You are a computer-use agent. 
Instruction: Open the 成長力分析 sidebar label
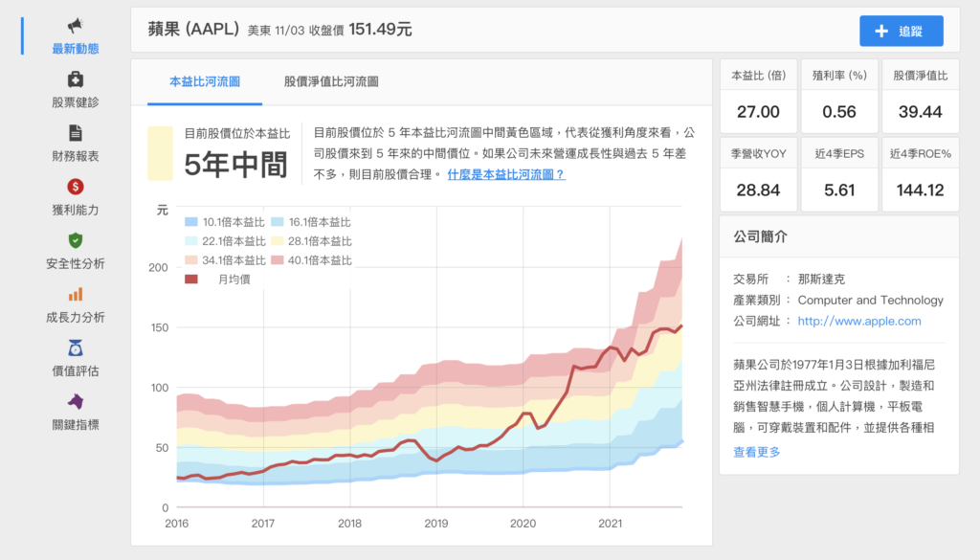coord(75,318)
